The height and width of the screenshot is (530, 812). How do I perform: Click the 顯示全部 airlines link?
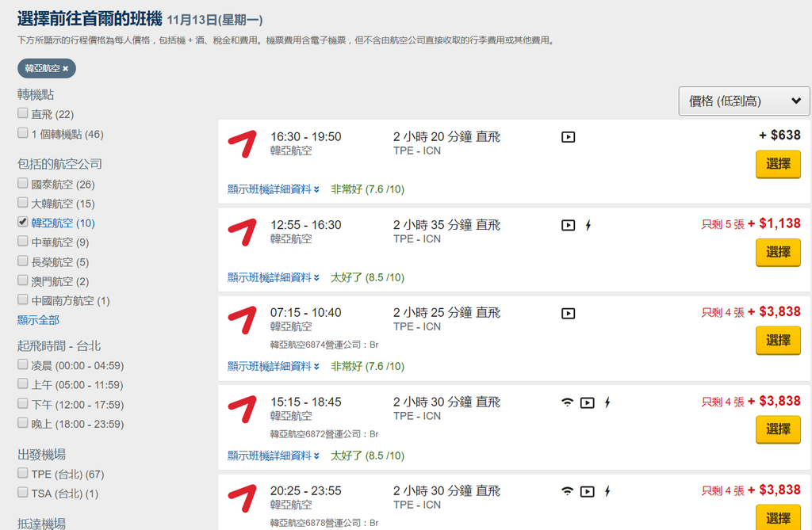tap(38, 320)
